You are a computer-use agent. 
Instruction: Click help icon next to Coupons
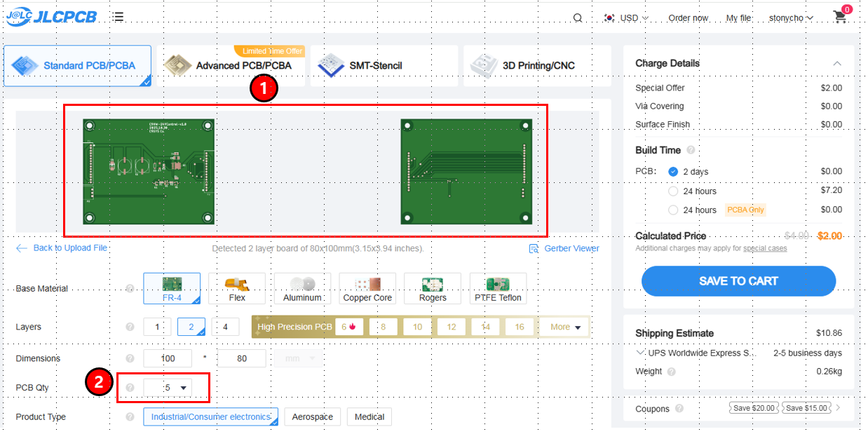(x=679, y=409)
